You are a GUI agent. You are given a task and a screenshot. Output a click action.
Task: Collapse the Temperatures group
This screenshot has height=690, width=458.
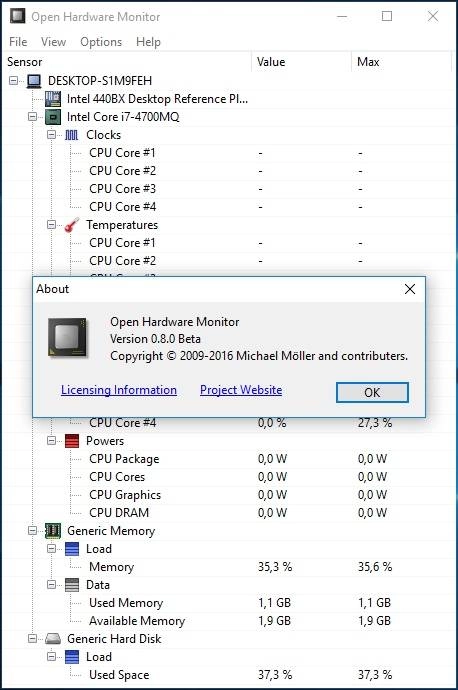51,224
